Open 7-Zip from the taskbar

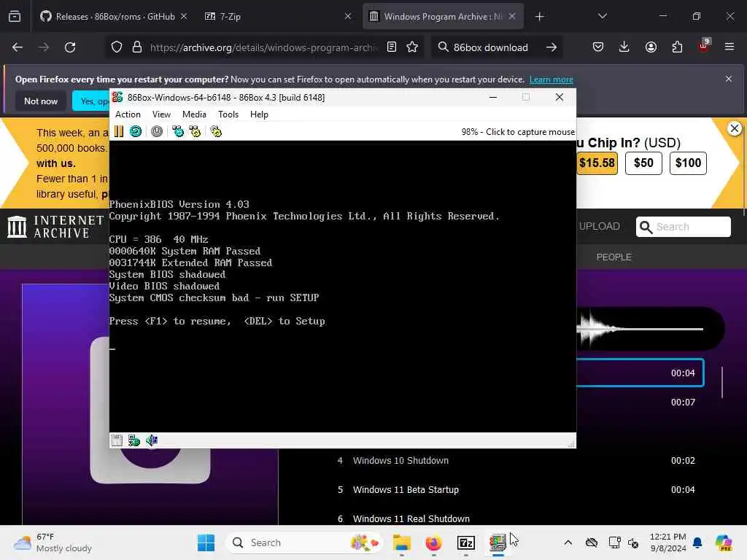tap(466, 542)
